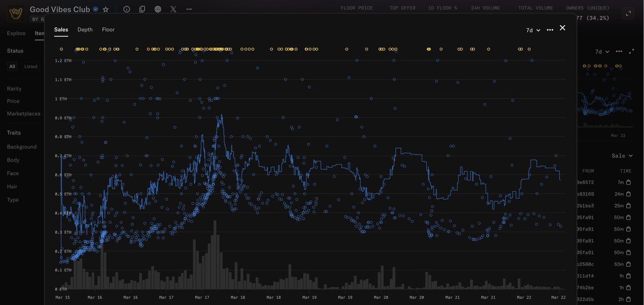Click the FROM column header
Screen dimensions: 644x305
[588, 171]
